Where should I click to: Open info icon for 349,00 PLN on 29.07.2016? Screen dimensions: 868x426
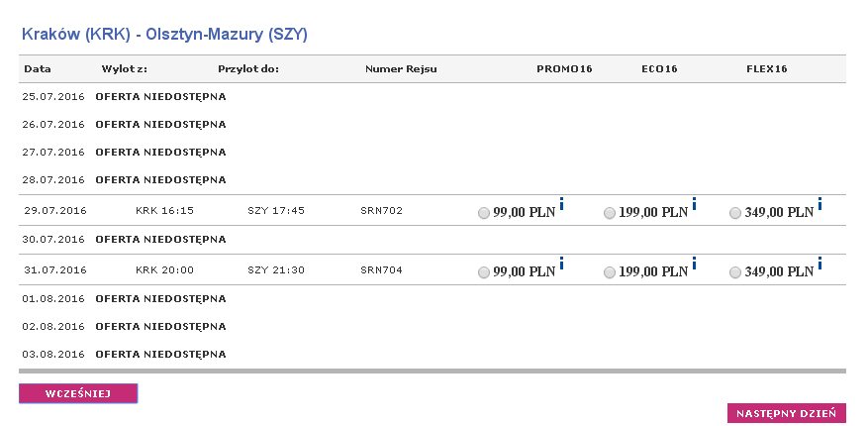point(820,204)
